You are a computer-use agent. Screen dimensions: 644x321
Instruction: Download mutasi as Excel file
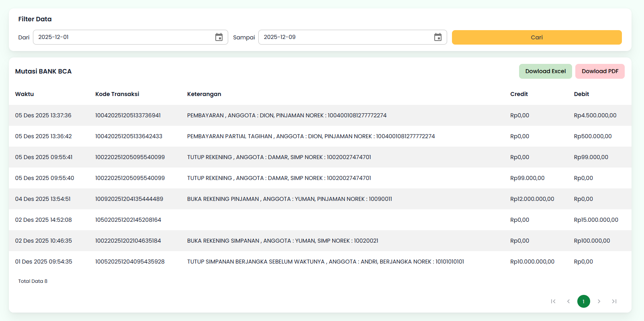tap(545, 72)
